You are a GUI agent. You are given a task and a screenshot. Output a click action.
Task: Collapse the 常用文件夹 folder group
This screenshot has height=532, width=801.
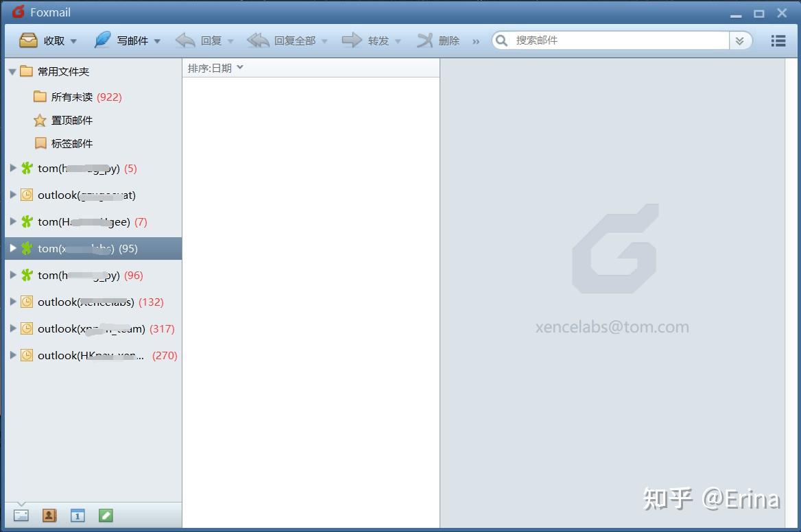(x=12, y=71)
